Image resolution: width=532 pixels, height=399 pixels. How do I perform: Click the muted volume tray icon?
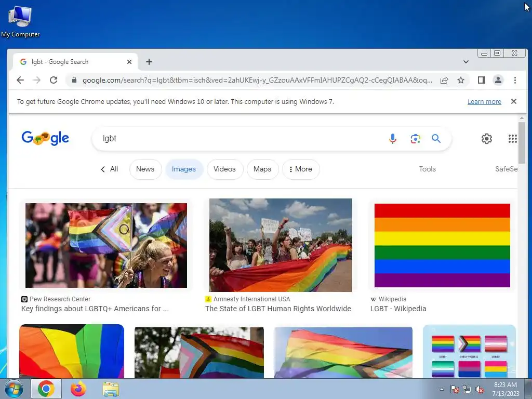click(480, 390)
